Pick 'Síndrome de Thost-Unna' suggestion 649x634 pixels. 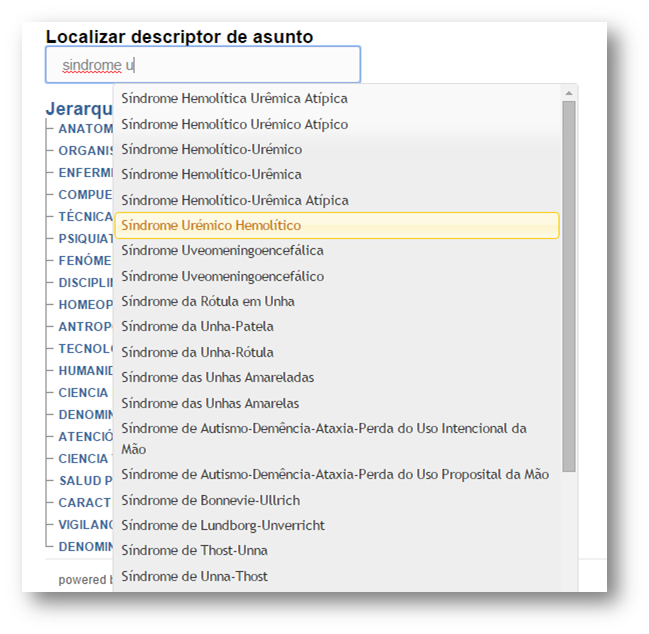[337, 550]
